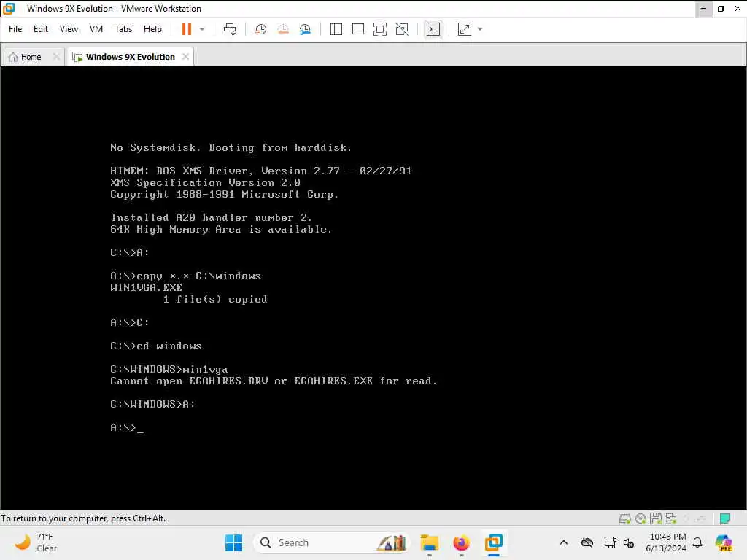Close the Home tab
The width and height of the screenshot is (747, 560).
coord(56,57)
